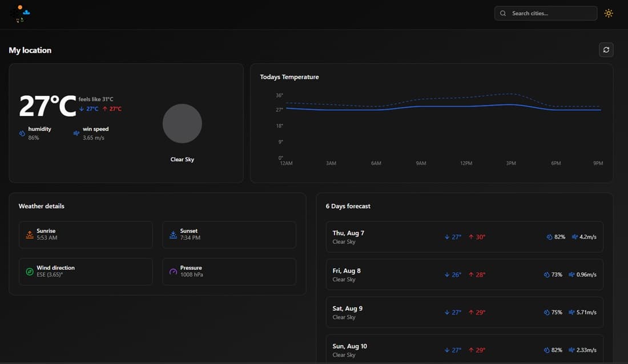Click the Sunrise icon
Screen dimensions: 628x364
pos(30,234)
